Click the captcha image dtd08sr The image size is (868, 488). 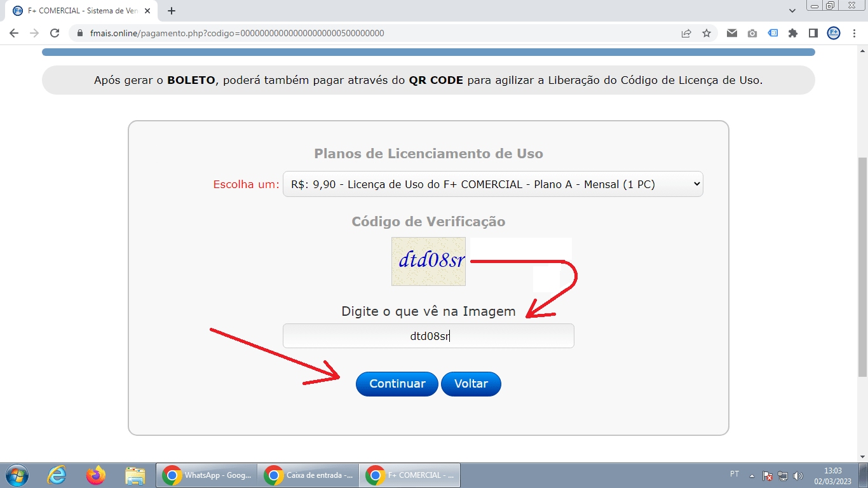(428, 261)
